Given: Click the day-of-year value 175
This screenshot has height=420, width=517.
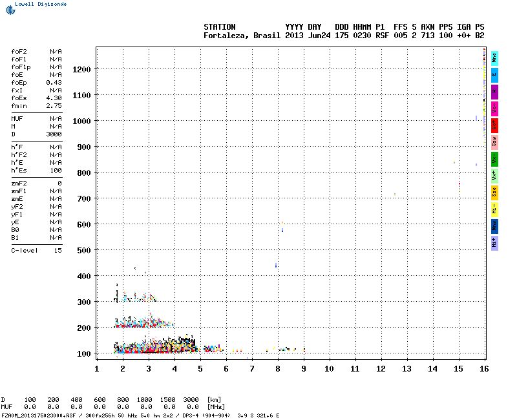Looking at the screenshot, I should coord(342,36).
